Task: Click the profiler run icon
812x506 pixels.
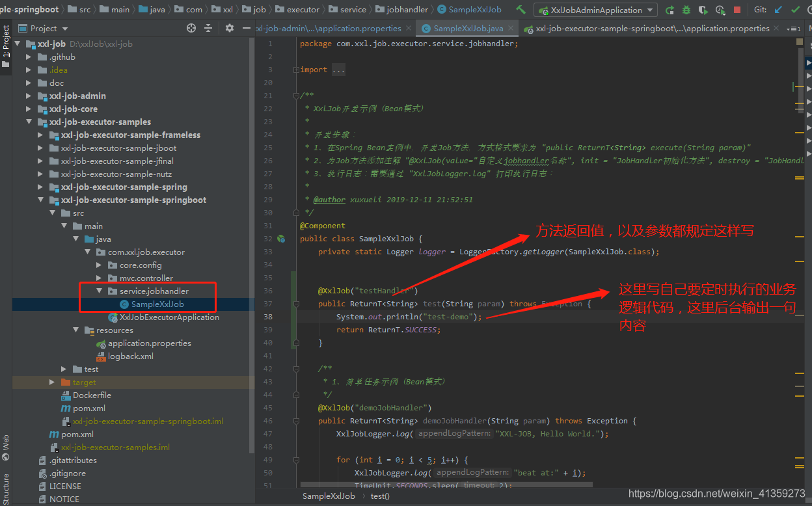Action: [x=720, y=10]
